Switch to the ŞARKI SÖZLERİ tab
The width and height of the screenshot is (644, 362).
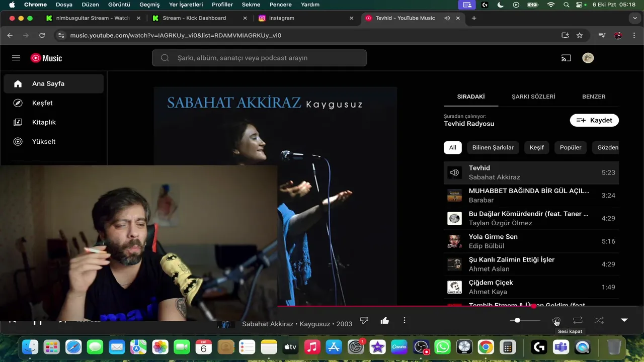pos(533,97)
